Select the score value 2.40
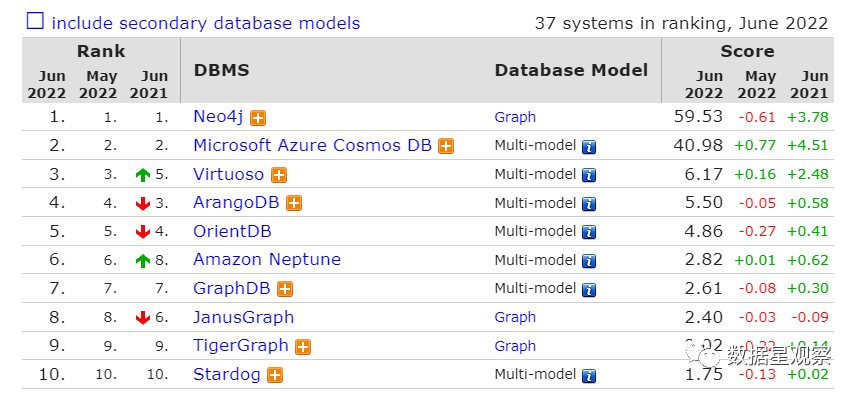The width and height of the screenshot is (859, 393). point(703,317)
